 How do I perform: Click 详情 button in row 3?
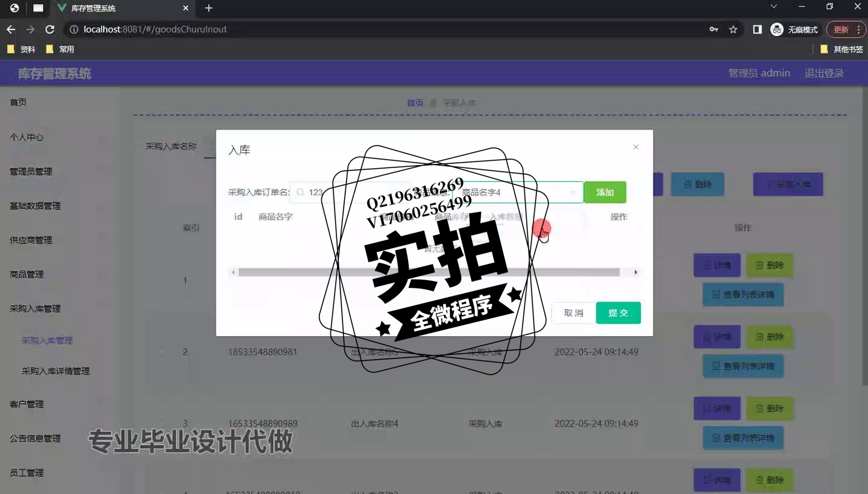coord(717,408)
